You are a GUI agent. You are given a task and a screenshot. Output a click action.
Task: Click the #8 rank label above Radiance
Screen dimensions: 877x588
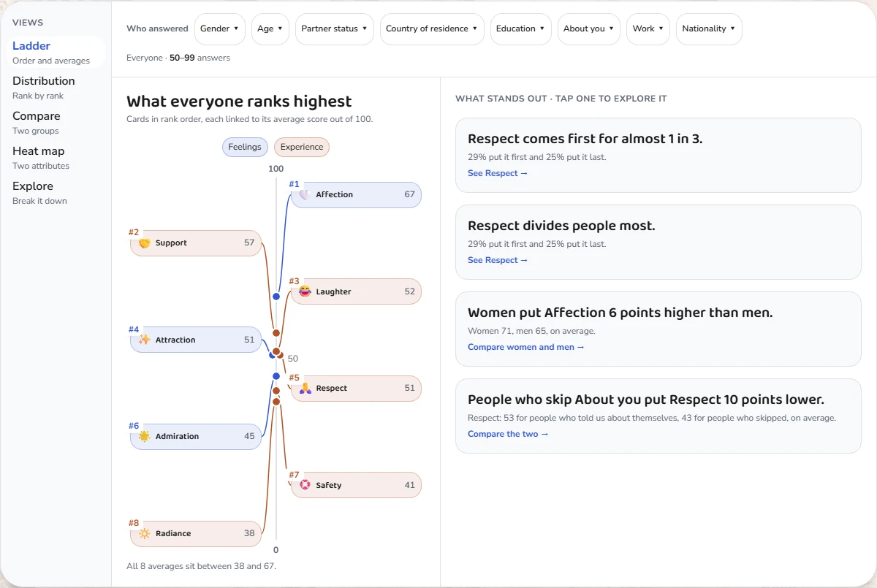pos(134,523)
